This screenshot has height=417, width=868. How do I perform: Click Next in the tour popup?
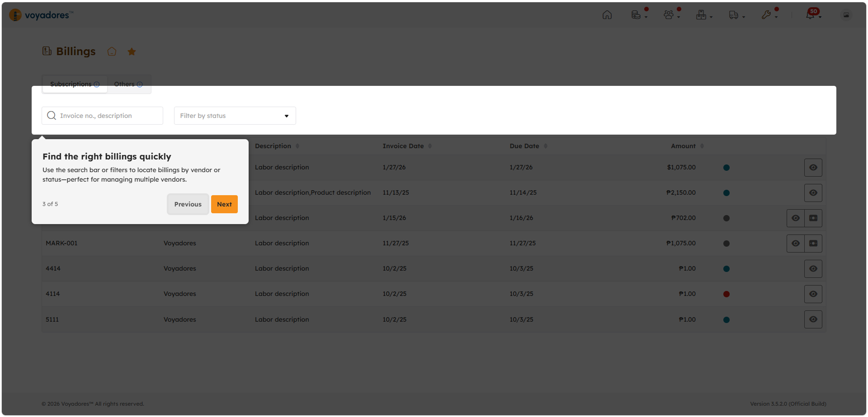click(x=224, y=204)
